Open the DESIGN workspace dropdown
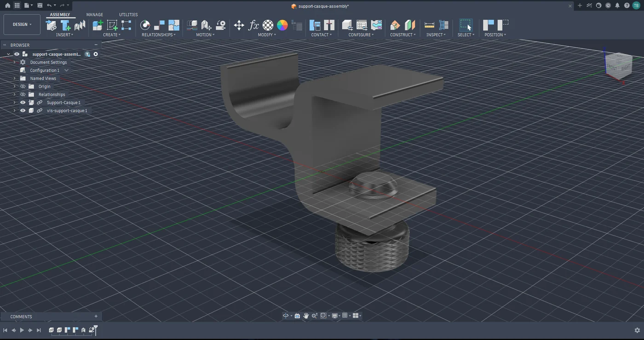 [x=22, y=24]
